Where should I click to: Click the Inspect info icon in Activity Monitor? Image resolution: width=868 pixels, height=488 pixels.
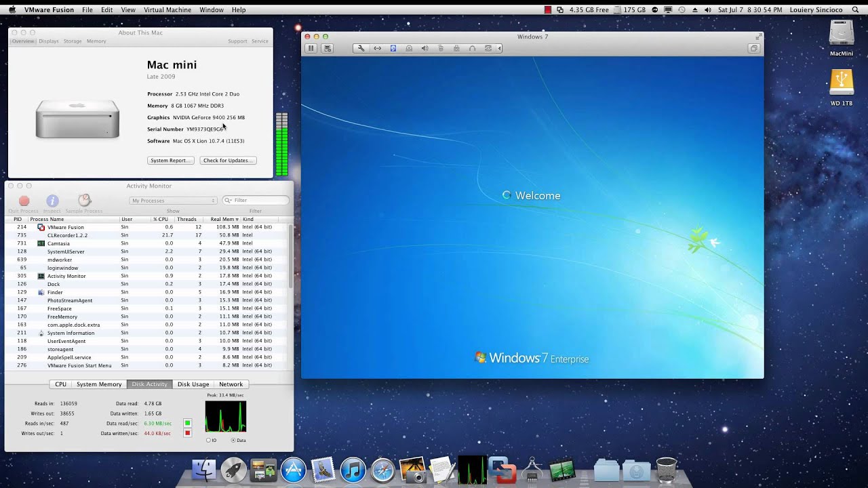click(52, 203)
